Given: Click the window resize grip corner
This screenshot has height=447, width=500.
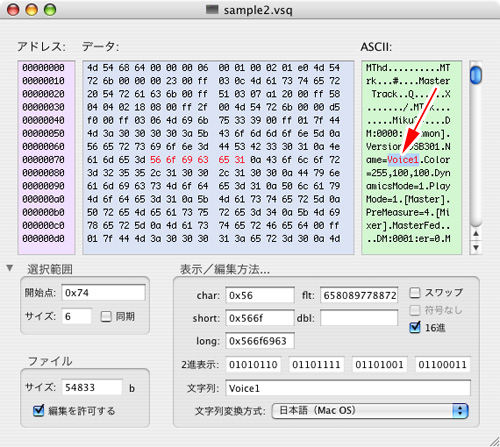Looking at the screenshot, I should click(x=493, y=441).
